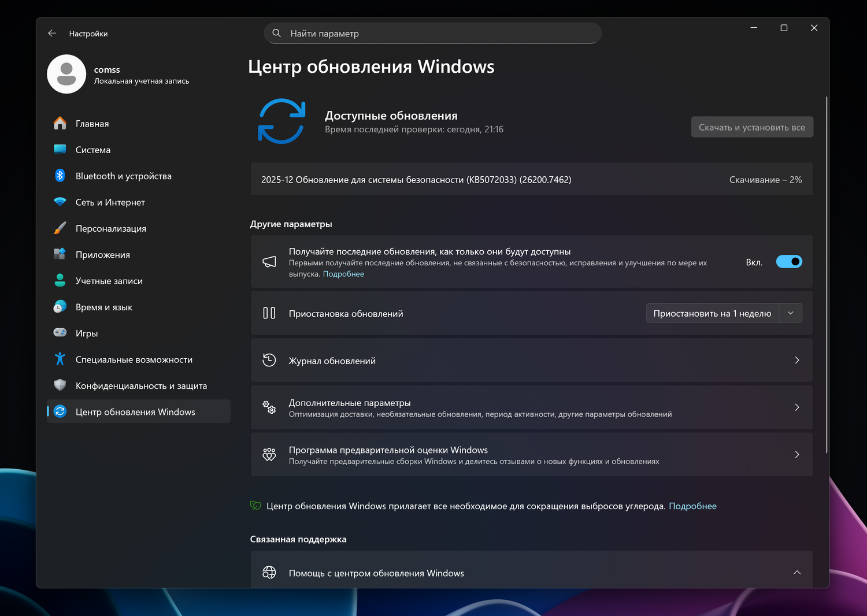Click the Программа предварительной оценки Windows title
The height and width of the screenshot is (616, 867).
point(388,450)
